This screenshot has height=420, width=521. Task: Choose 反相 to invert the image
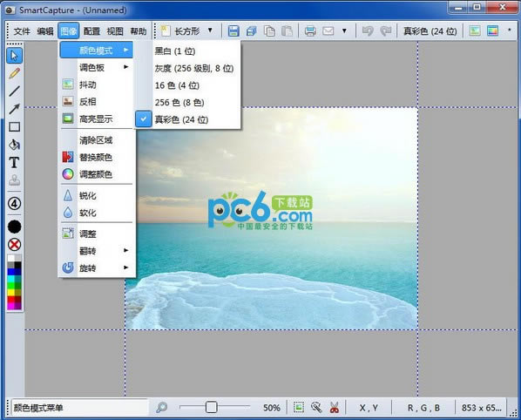(97, 102)
